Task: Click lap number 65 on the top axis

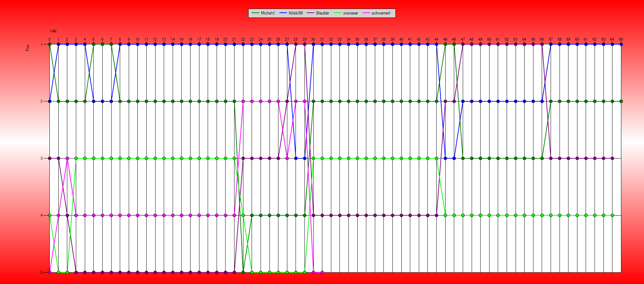Action: (x=621, y=39)
